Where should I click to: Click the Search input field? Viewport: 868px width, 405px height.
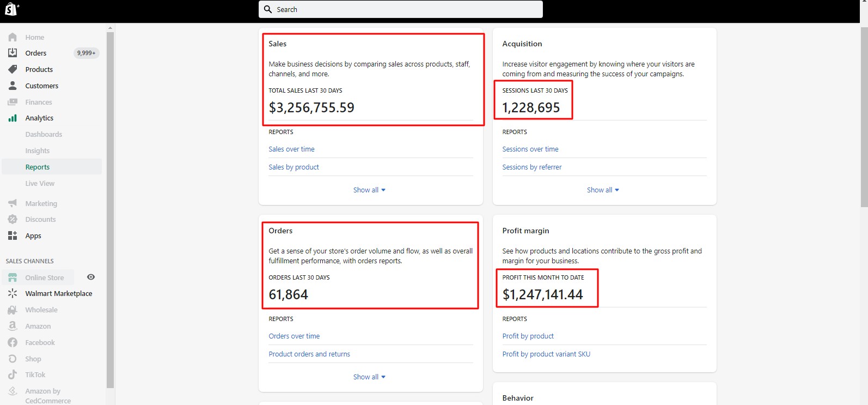[401, 9]
